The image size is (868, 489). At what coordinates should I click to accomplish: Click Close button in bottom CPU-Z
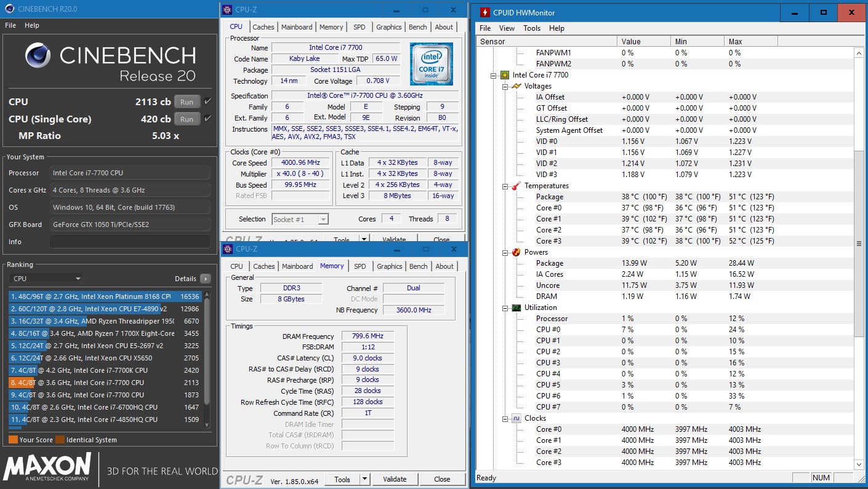pos(442,479)
